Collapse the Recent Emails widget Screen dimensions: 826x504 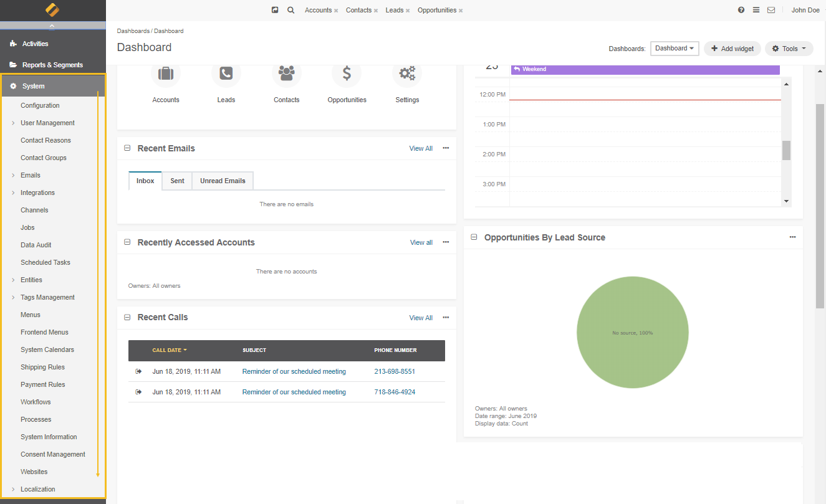pyautogui.click(x=127, y=148)
